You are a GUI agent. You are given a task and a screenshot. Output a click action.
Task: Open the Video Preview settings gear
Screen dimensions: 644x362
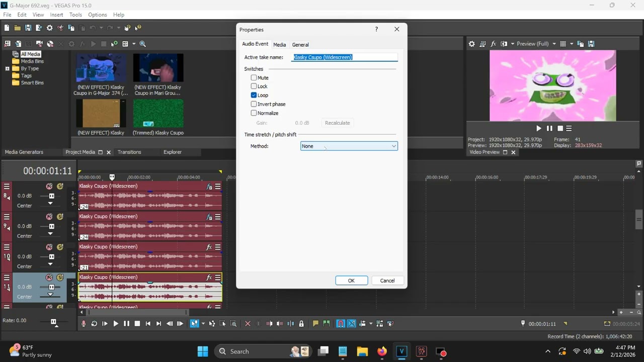click(x=471, y=44)
